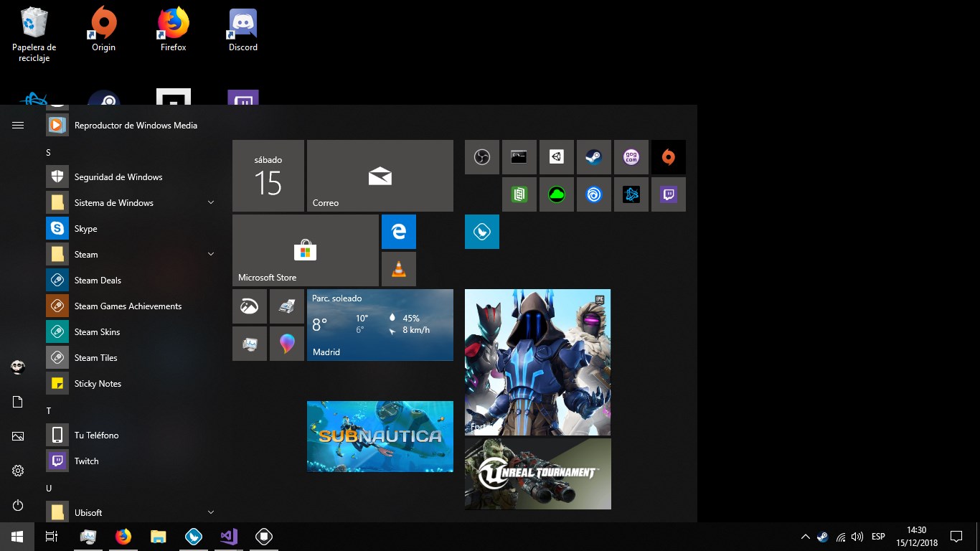Screen dimensions: 980x551
Task: Open File Explorer from the taskbar
Action: tap(159, 537)
